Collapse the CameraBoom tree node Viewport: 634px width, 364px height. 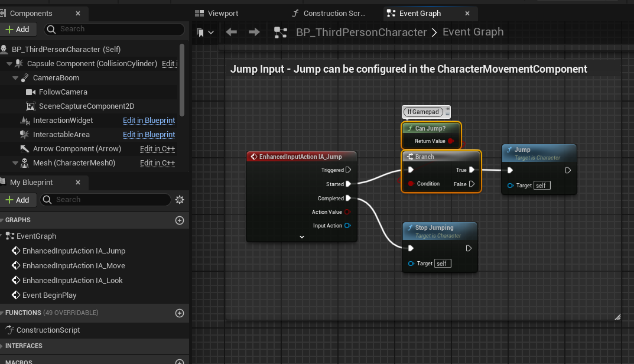click(16, 78)
